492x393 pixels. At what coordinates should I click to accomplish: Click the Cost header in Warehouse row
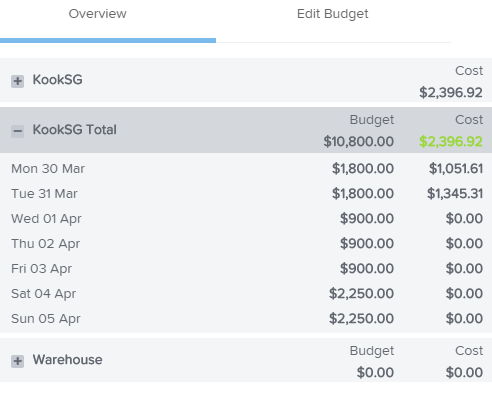pos(469,351)
